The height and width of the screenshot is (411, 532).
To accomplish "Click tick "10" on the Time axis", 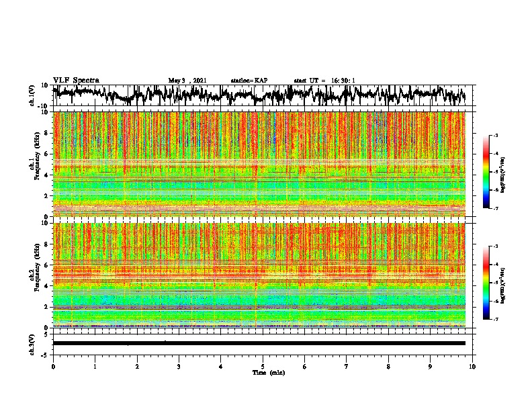I will click(x=472, y=367).
